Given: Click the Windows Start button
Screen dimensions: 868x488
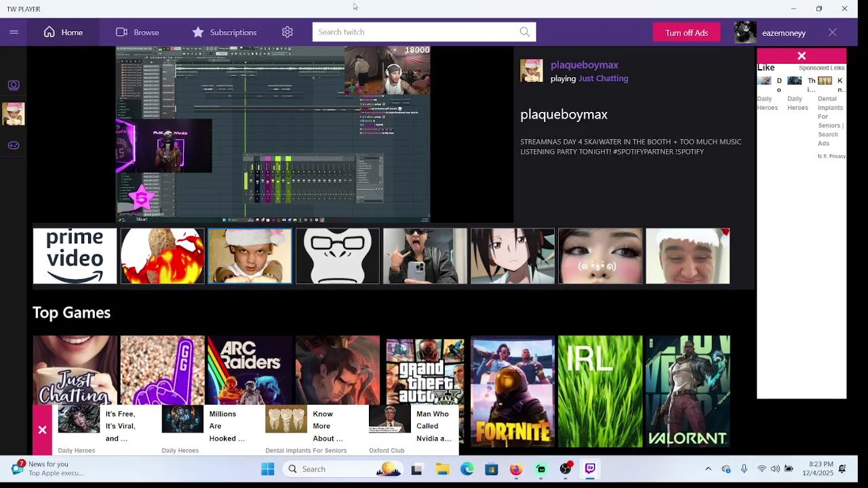Looking at the screenshot, I should tap(268, 469).
